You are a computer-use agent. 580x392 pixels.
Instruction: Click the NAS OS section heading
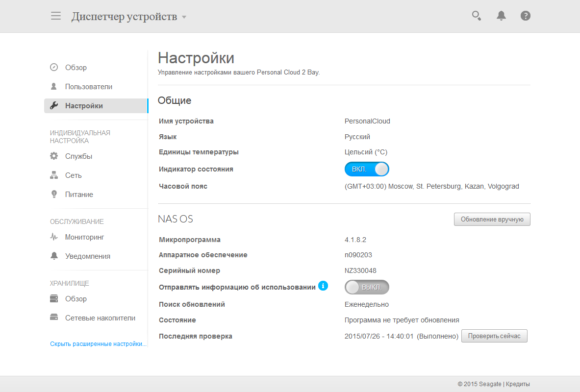(176, 219)
